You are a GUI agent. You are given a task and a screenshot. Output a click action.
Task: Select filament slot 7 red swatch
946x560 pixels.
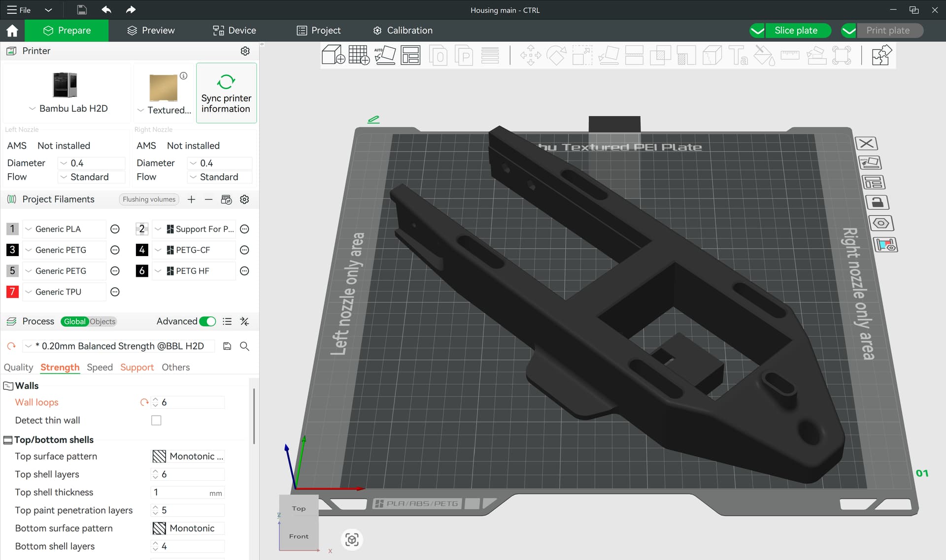12,292
